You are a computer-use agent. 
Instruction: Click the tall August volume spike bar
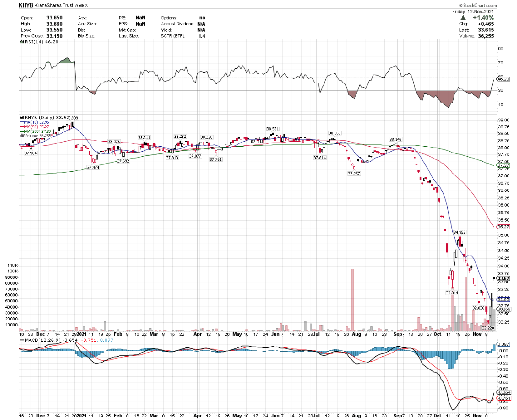coord(352,300)
